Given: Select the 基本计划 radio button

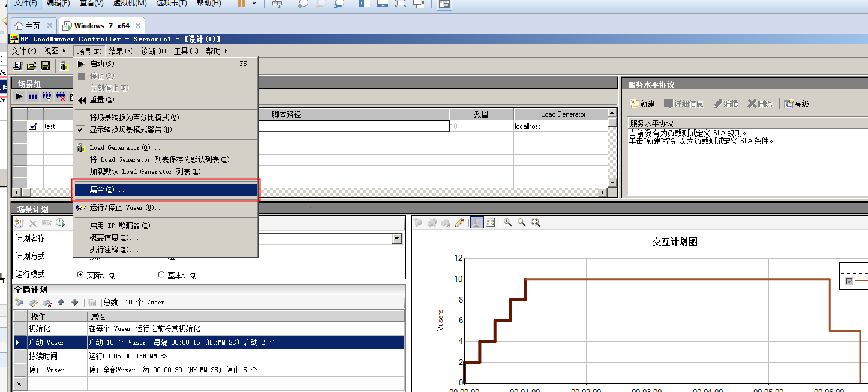Looking at the screenshot, I should tap(161, 275).
